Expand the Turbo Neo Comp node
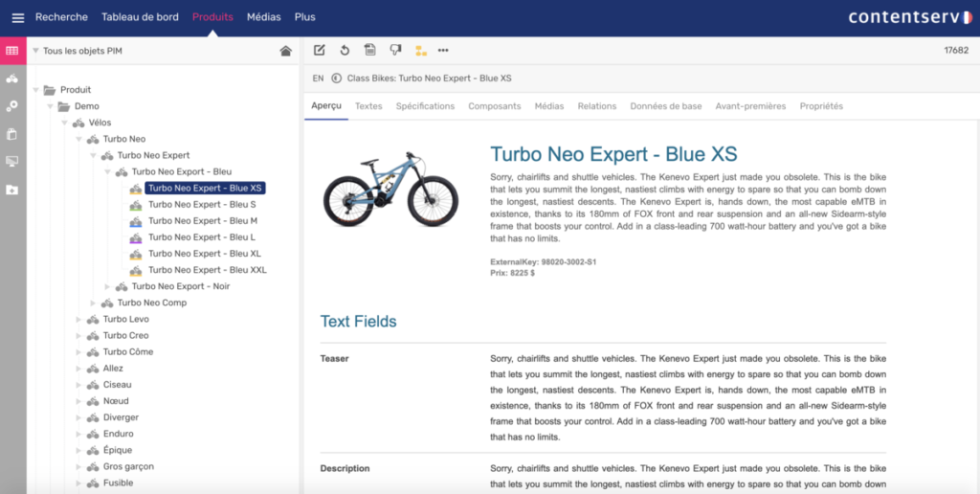 click(x=94, y=303)
